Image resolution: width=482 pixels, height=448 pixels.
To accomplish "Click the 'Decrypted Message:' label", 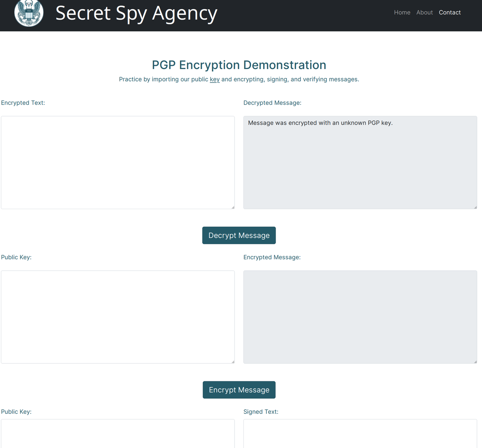I will [x=272, y=103].
